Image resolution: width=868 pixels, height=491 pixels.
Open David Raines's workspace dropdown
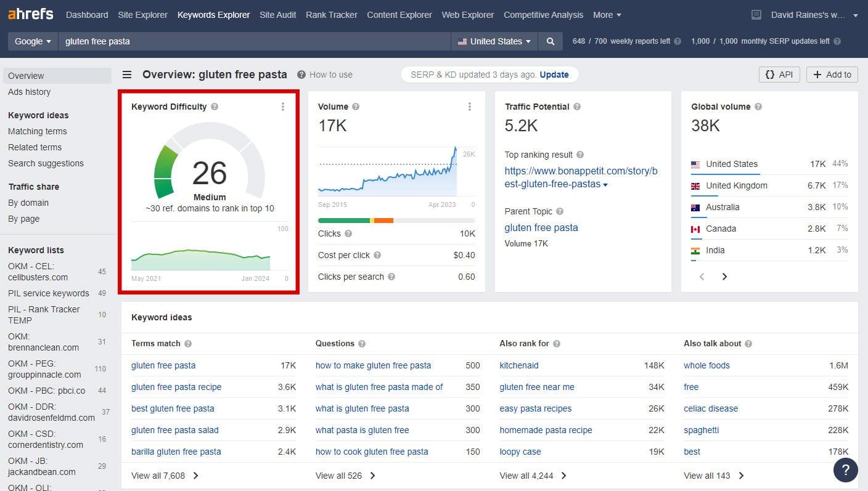[x=814, y=15]
